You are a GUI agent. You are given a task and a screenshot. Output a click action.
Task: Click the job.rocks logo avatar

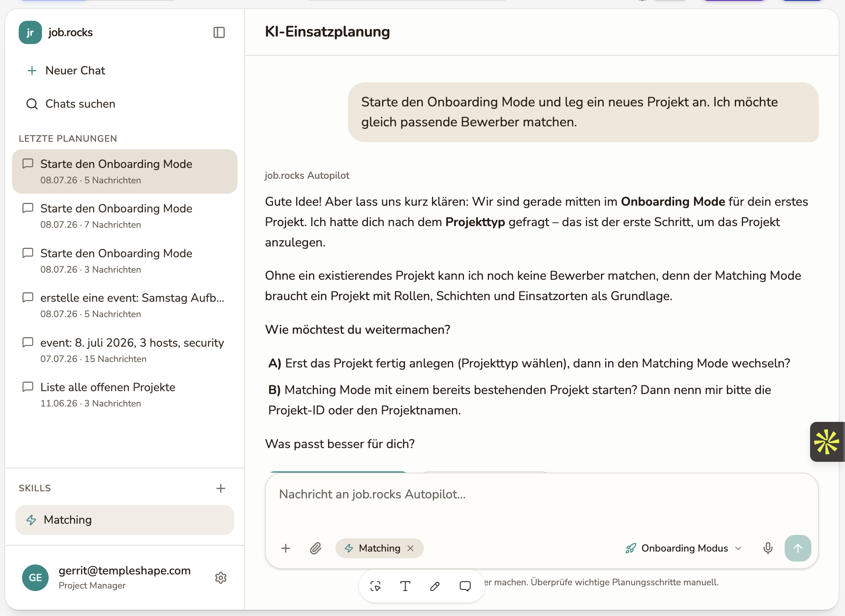pos(30,32)
